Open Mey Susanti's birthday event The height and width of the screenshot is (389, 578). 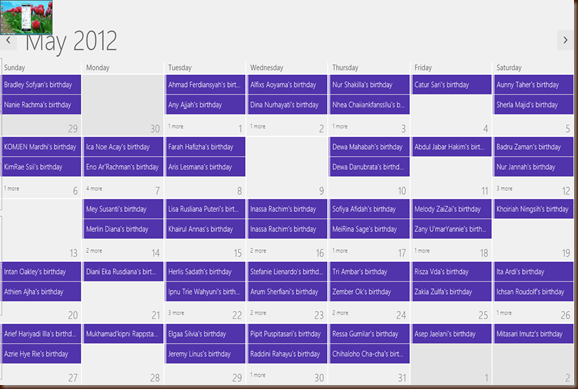click(123, 209)
